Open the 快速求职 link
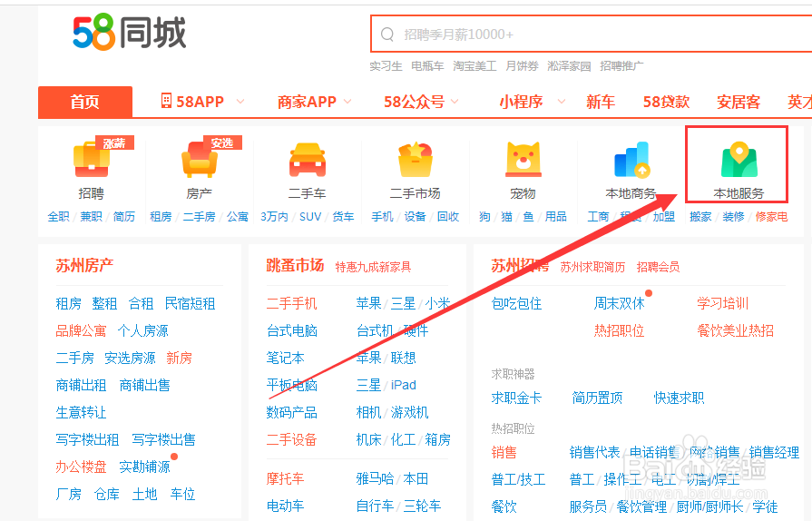 (x=679, y=398)
